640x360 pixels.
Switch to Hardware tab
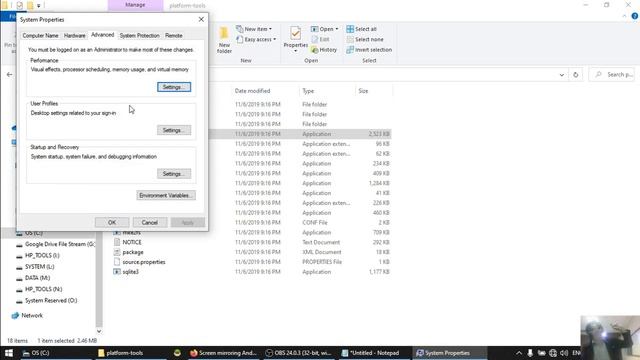[75, 36]
